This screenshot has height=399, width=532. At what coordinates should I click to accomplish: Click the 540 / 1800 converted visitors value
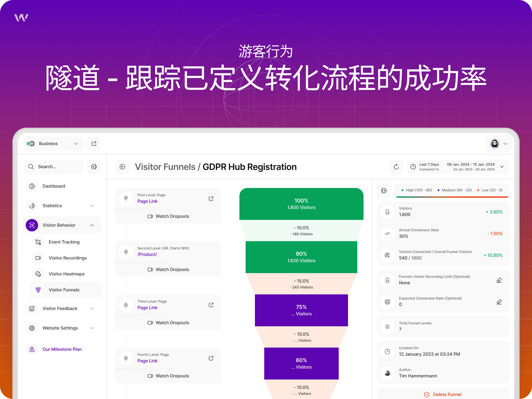tap(410, 258)
